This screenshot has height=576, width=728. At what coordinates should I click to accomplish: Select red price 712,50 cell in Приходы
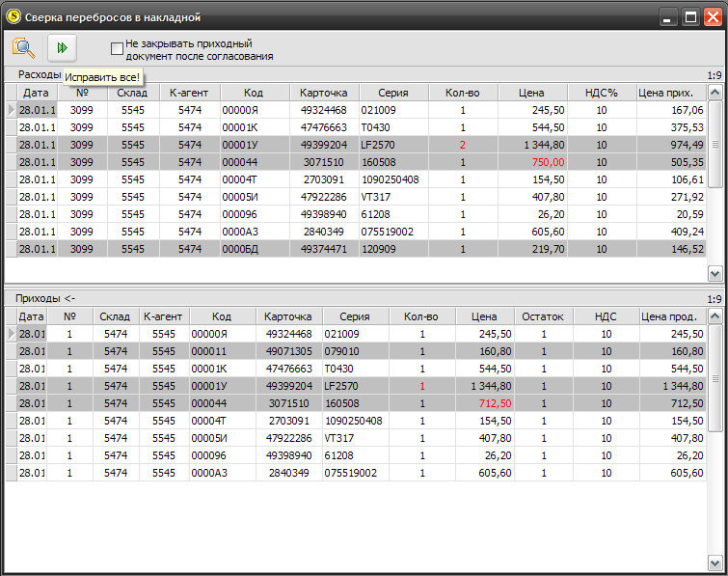(484, 403)
